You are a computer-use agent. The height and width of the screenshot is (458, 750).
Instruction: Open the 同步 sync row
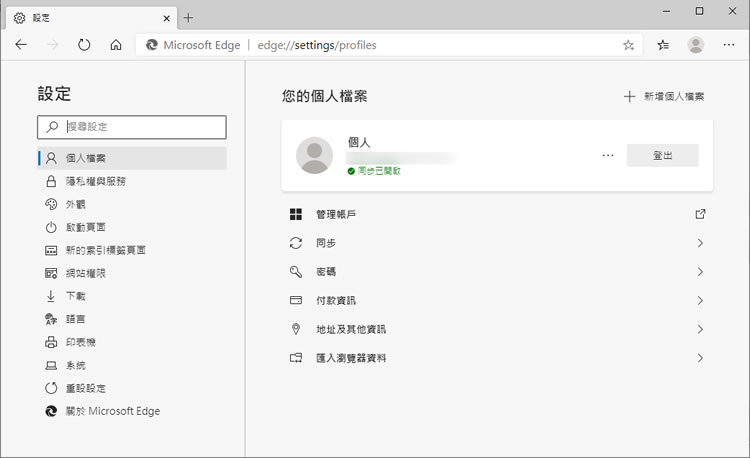(497, 243)
